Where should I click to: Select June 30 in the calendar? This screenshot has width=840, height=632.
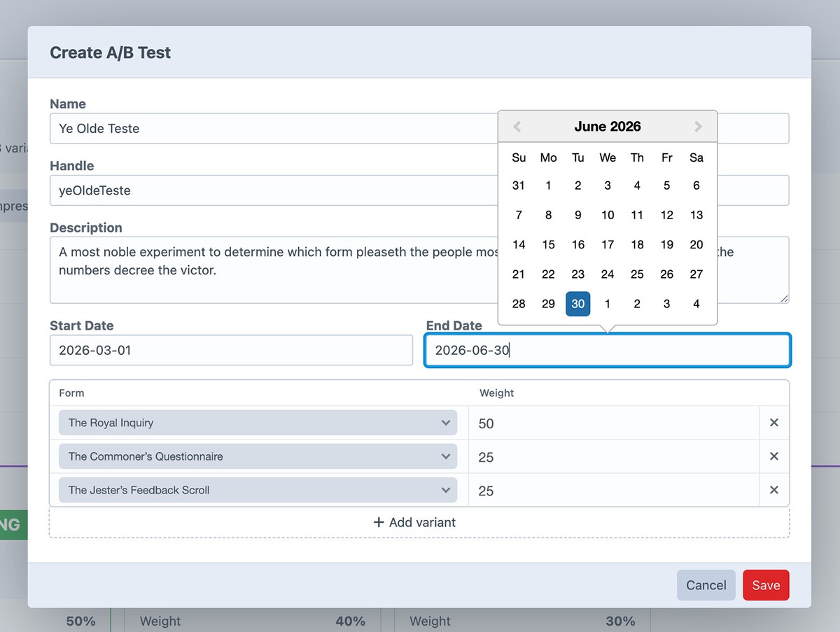pos(578,304)
